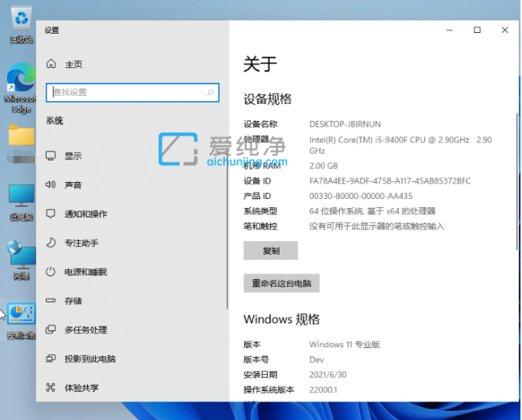Open the Control Panel desktop icon
This screenshot has width=522, height=420.
tap(21, 320)
